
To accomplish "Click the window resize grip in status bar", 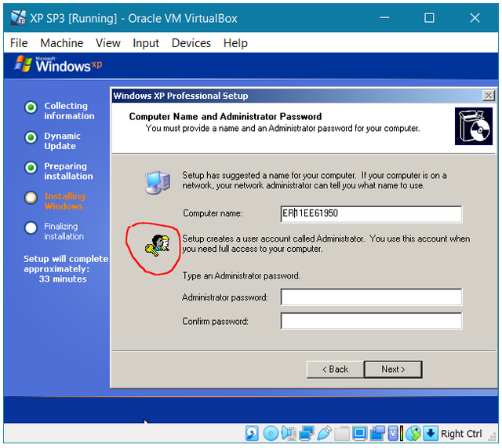I will click(492, 438).
